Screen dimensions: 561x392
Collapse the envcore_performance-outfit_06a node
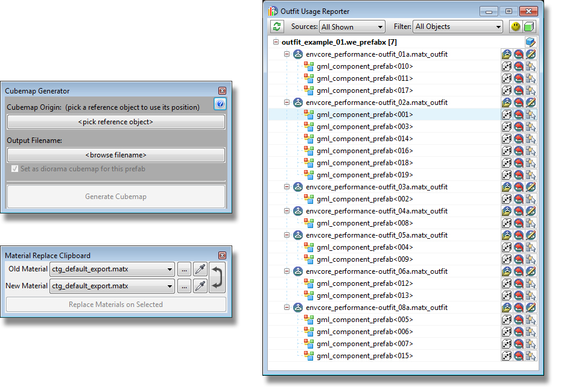click(x=287, y=271)
